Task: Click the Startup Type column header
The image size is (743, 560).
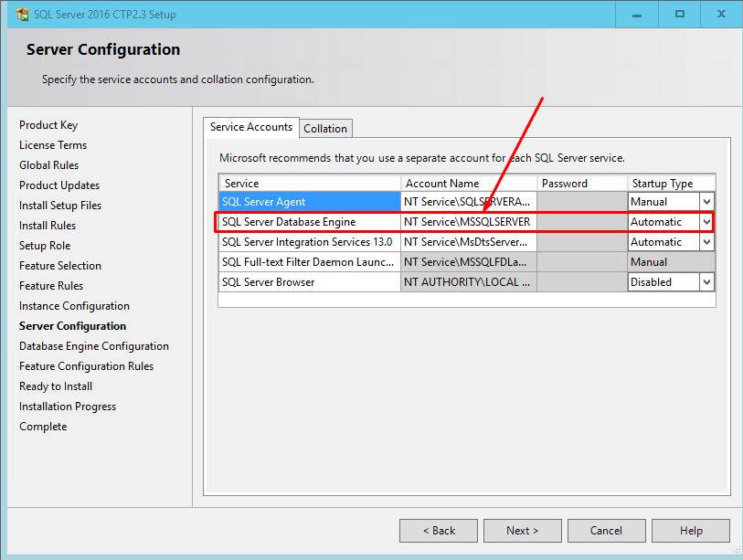Action: pos(672,184)
